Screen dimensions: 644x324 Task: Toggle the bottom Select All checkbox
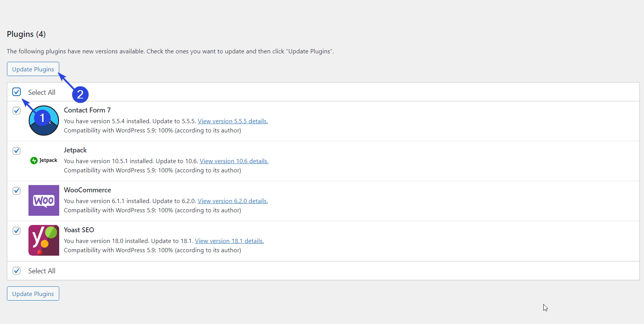click(x=17, y=271)
